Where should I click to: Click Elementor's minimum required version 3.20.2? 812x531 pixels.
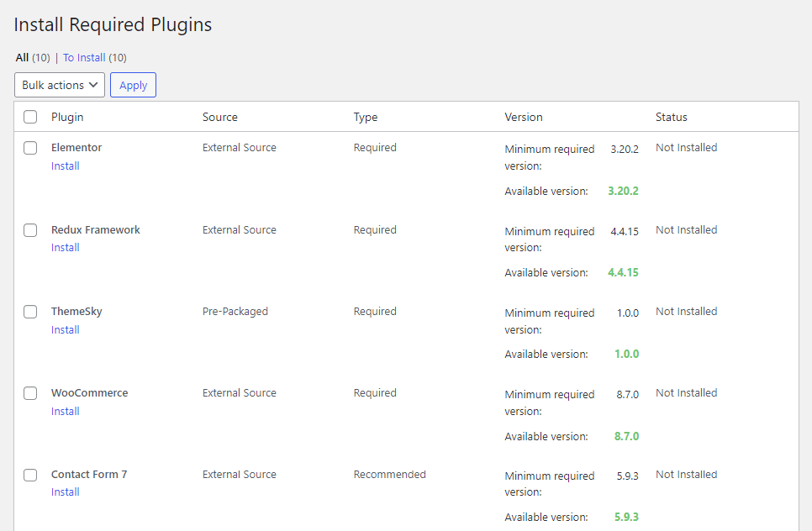(x=625, y=149)
